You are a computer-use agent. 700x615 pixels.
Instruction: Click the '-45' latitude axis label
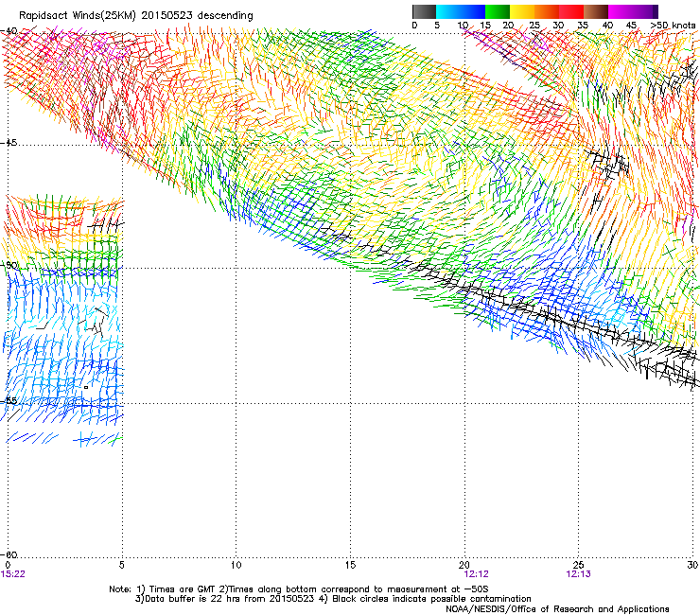[x=9, y=143]
